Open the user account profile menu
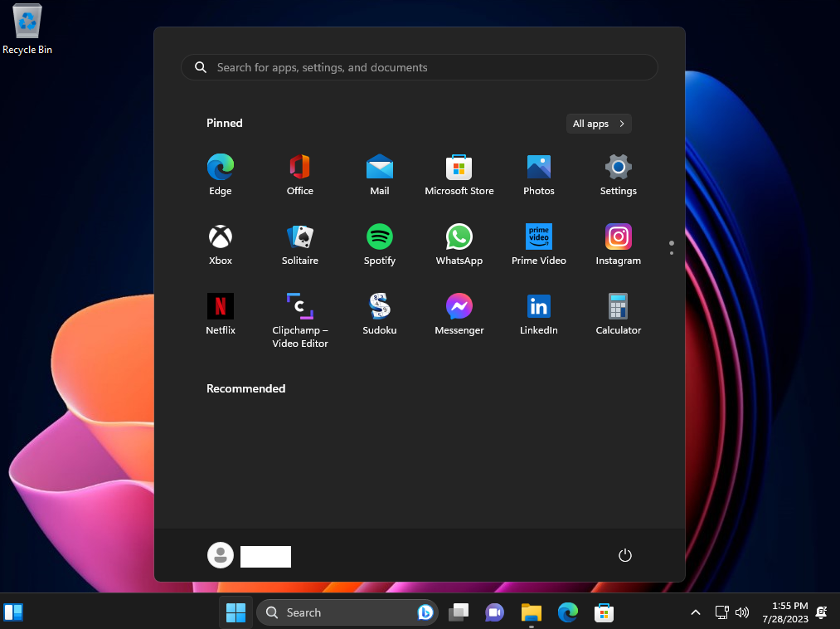 [x=221, y=555]
